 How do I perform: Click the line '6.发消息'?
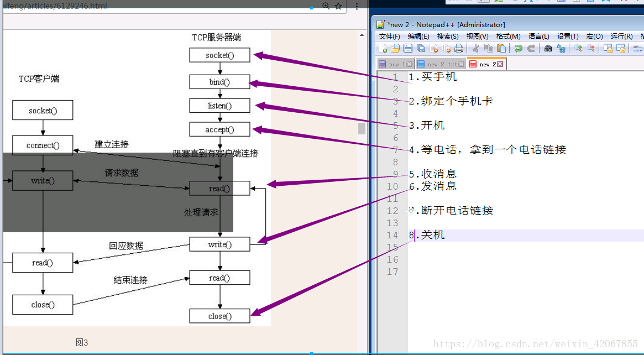(x=432, y=186)
